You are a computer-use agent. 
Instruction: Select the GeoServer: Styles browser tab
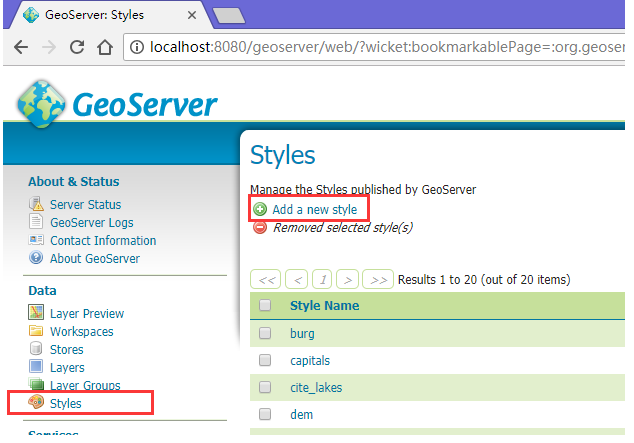(109, 15)
